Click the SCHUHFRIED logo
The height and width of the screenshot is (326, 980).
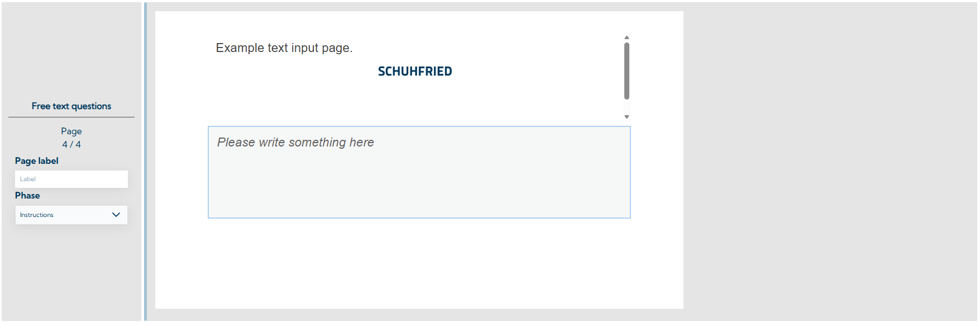point(415,72)
